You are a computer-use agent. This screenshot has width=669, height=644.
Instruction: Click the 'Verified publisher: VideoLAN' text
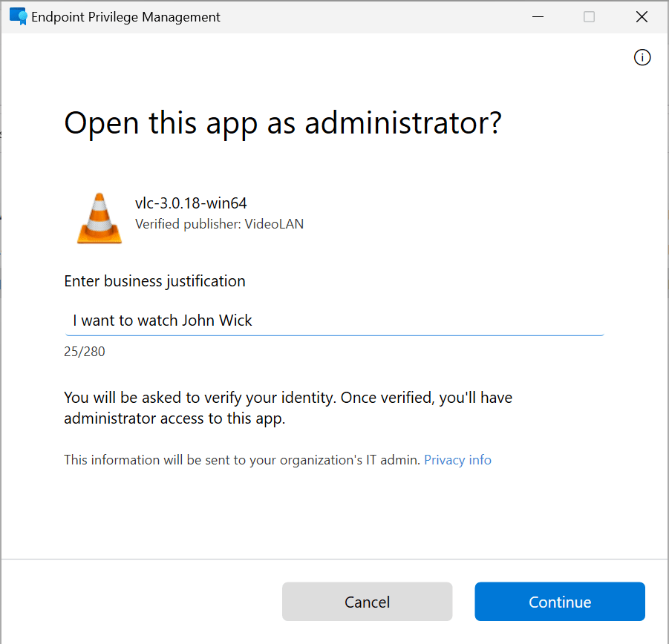(x=219, y=223)
